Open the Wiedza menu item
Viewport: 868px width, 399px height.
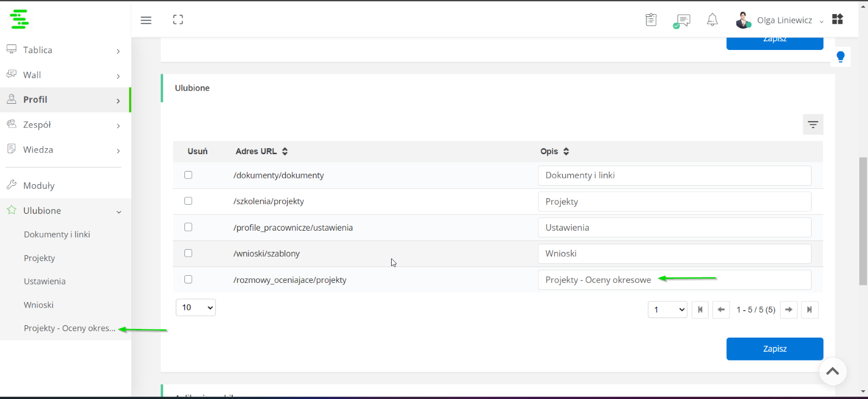click(x=65, y=150)
